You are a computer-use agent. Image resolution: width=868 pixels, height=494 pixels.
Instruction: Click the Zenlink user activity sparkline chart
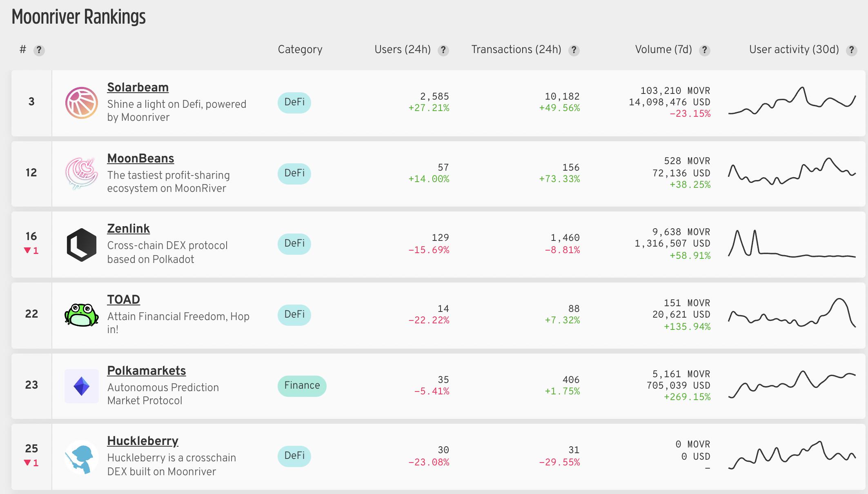pos(792,244)
